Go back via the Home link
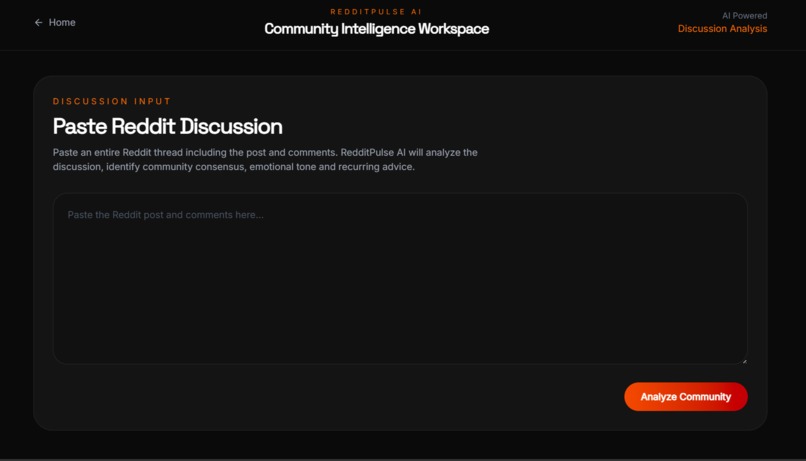This screenshot has height=461, width=806. tap(55, 23)
